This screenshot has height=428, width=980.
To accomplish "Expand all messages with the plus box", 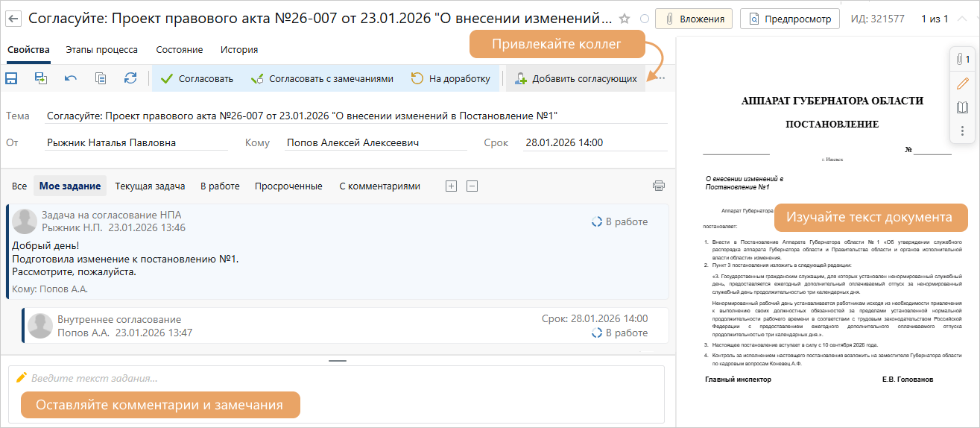I will coord(451,186).
